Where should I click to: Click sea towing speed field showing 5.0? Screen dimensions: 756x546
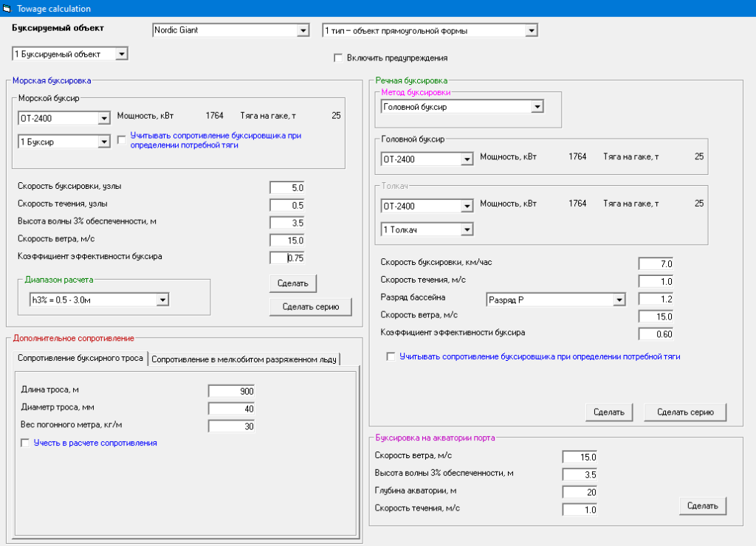[x=287, y=188]
